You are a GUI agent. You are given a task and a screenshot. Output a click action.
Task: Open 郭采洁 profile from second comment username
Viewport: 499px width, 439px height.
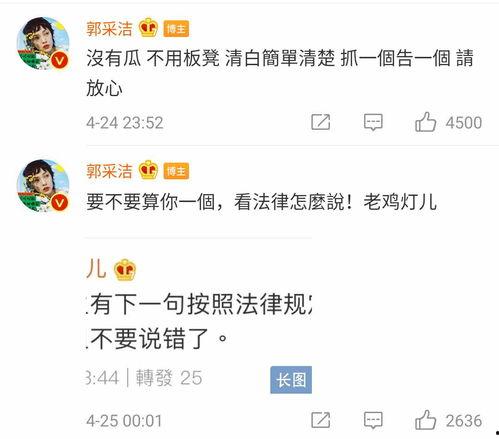click(x=109, y=171)
